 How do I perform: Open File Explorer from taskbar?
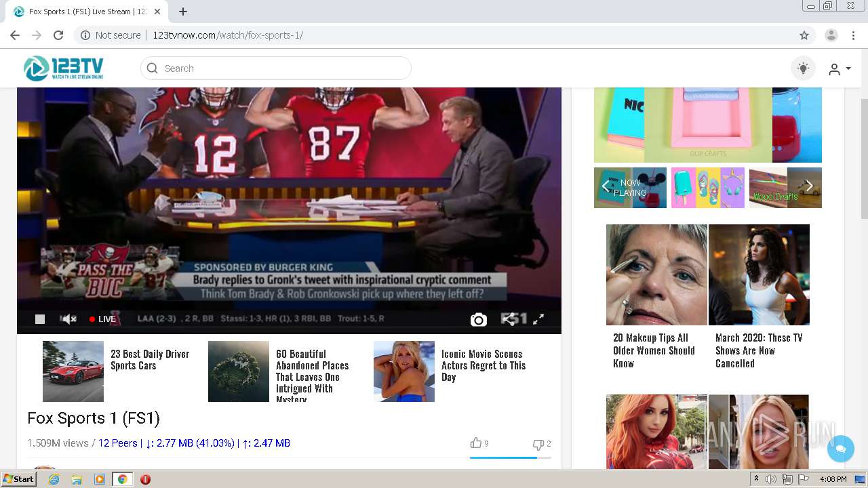tap(77, 479)
